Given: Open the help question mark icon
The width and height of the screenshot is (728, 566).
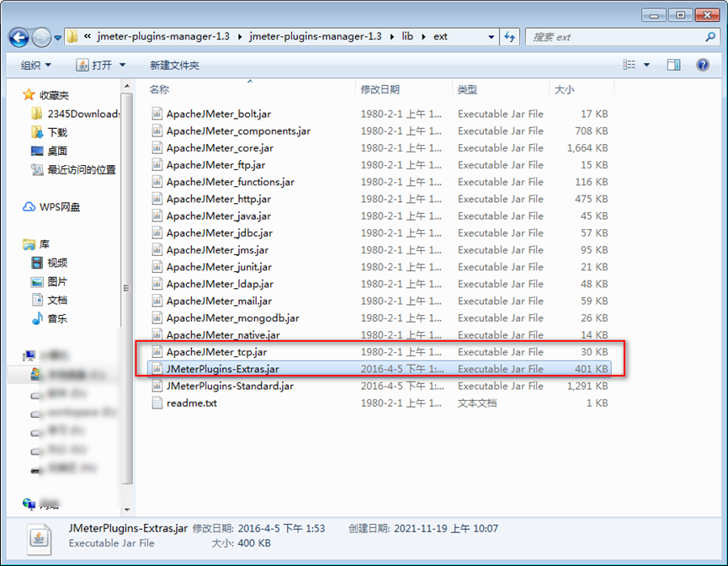Looking at the screenshot, I should (x=703, y=65).
